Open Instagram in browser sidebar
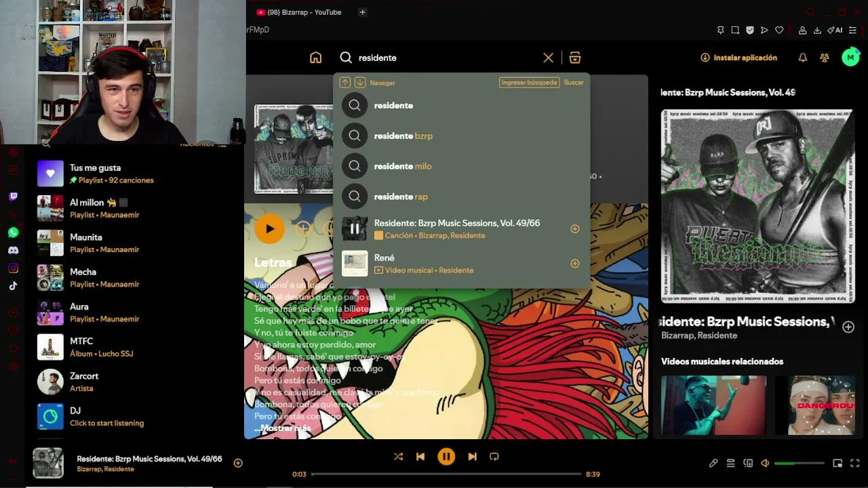The height and width of the screenshot is (488, 868). (x=13, y=268)
